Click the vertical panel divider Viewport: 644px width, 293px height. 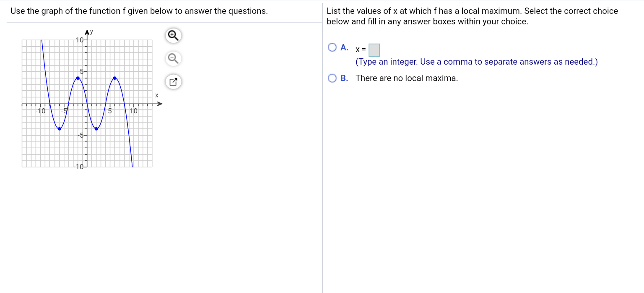point(322,147)
